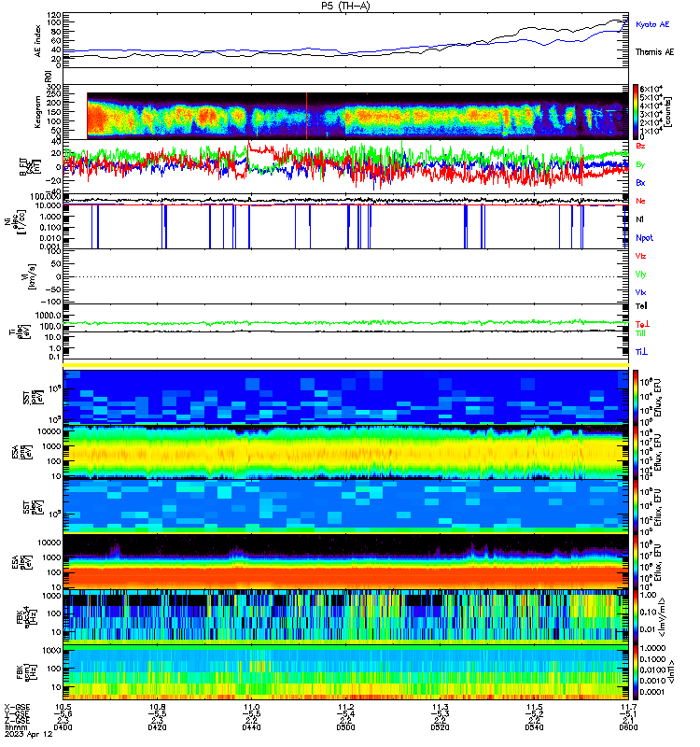Click the 6×10⁴ colorbar maximum label

point(651,89)
